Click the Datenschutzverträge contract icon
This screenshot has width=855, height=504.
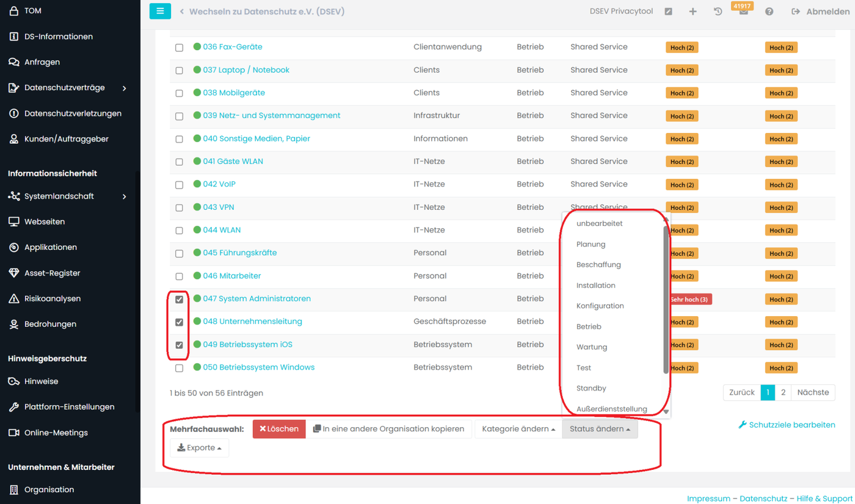pyautogui.click(x=14, y=88)
